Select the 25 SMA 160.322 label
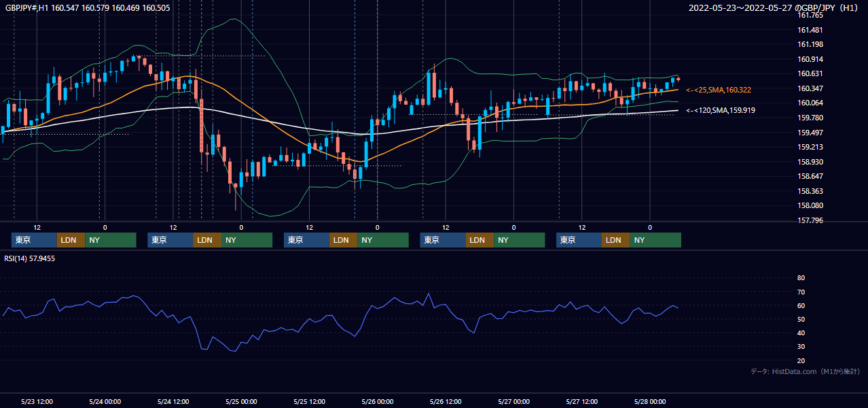The image size is (868, 408). [719, 90]
